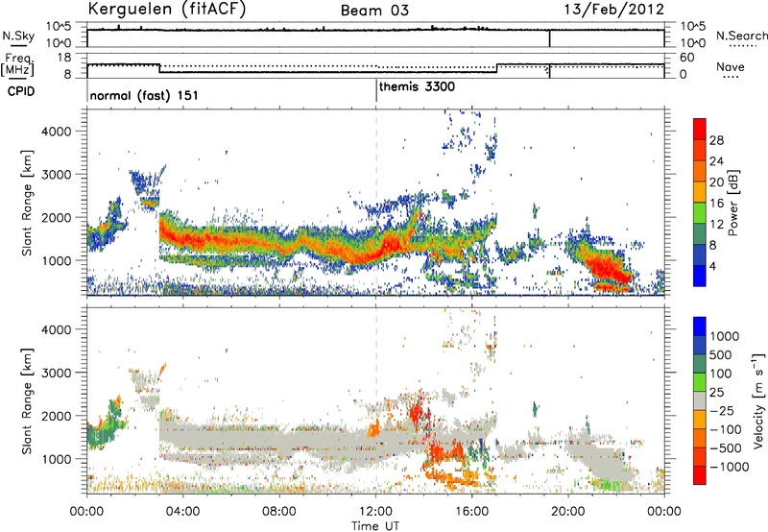The height and width of the screenshot is (532, 768).
Task: Click the '-25' tick on Velocity scale
Action: [x=722, y=411]
